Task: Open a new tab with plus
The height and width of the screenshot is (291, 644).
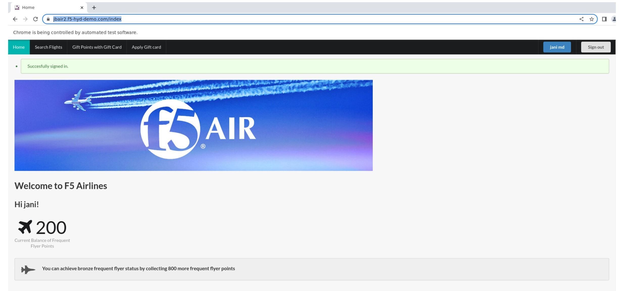Action: (x=94, y=8)
